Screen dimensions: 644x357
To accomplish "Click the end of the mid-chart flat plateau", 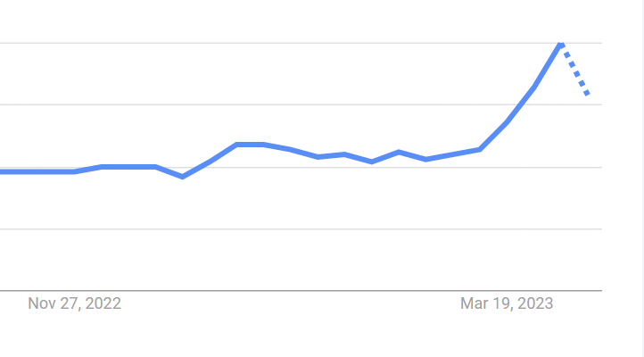I will [x=264, y=145].
